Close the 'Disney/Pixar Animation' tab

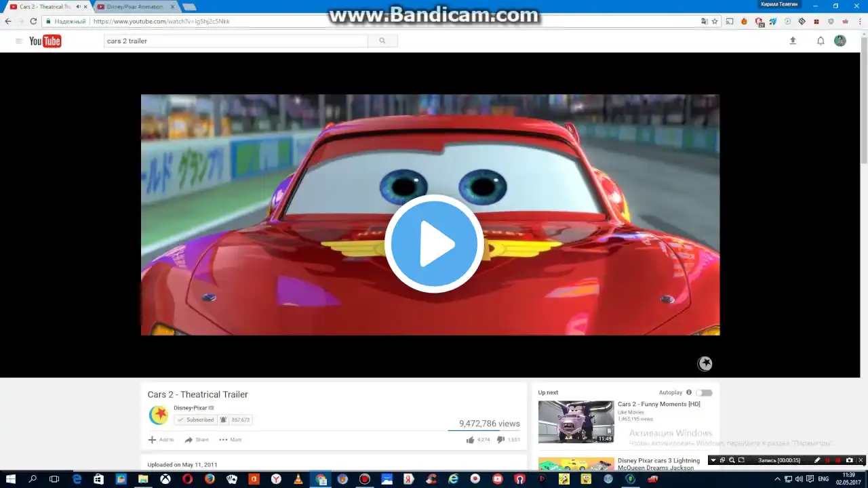[x=172, y=7]
